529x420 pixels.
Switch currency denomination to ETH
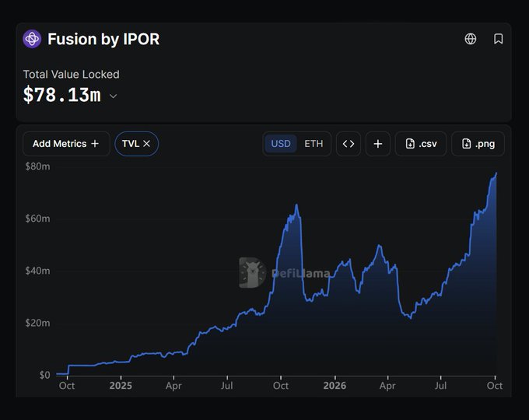[314, 144]
